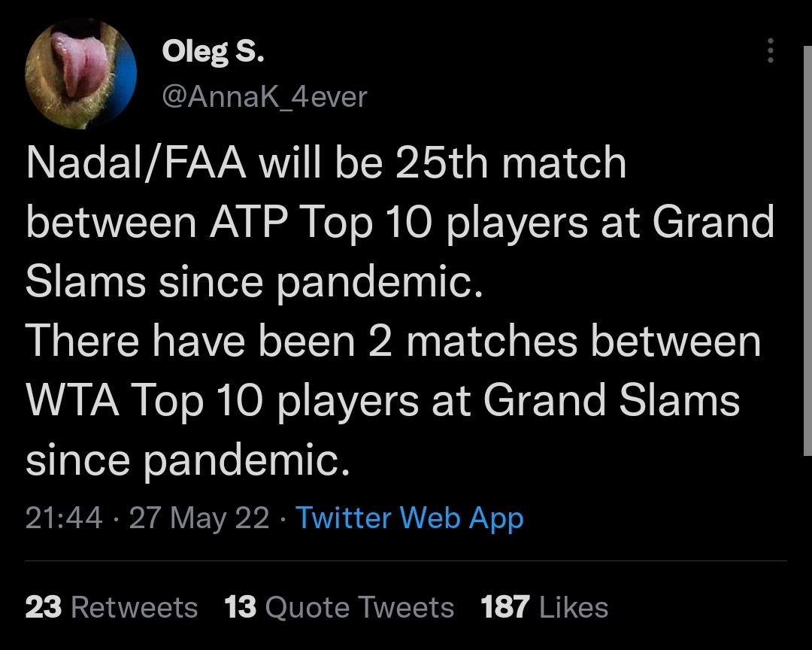Click the phrase WTA Top 10
Viewport: 812px width, 650px height.
pos(144,401)
